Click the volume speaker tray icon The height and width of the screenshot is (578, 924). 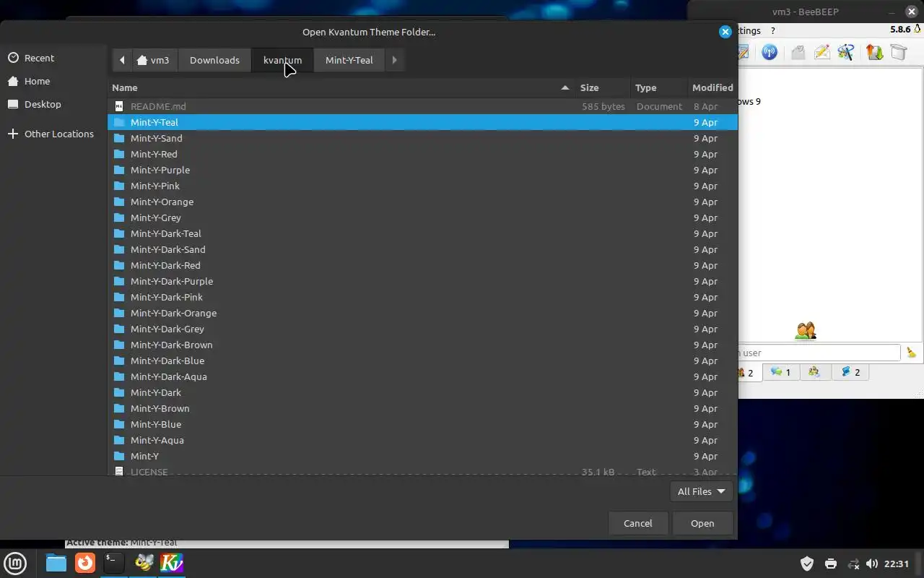pyautogui.click(x=872, y=564)
